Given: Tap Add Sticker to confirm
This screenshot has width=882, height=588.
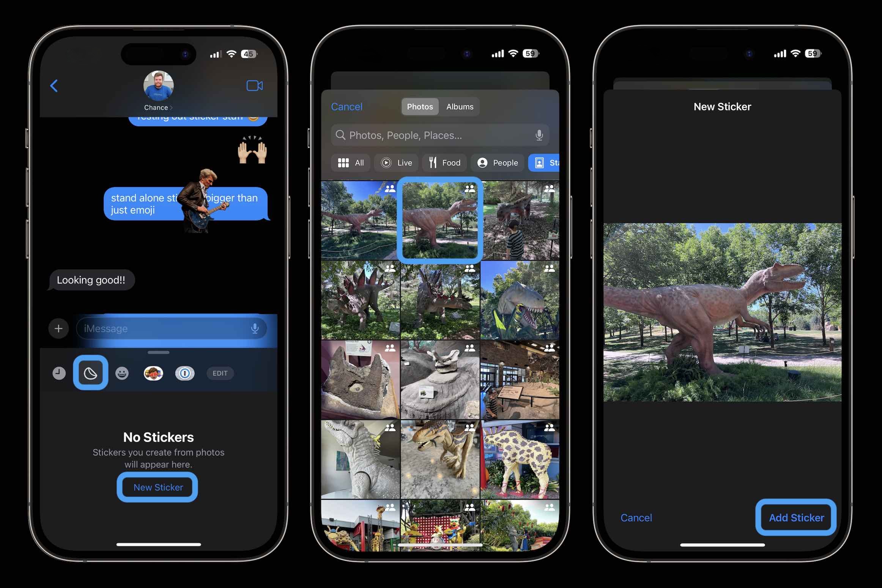Looking at the screenshot, I should [795, 518].
